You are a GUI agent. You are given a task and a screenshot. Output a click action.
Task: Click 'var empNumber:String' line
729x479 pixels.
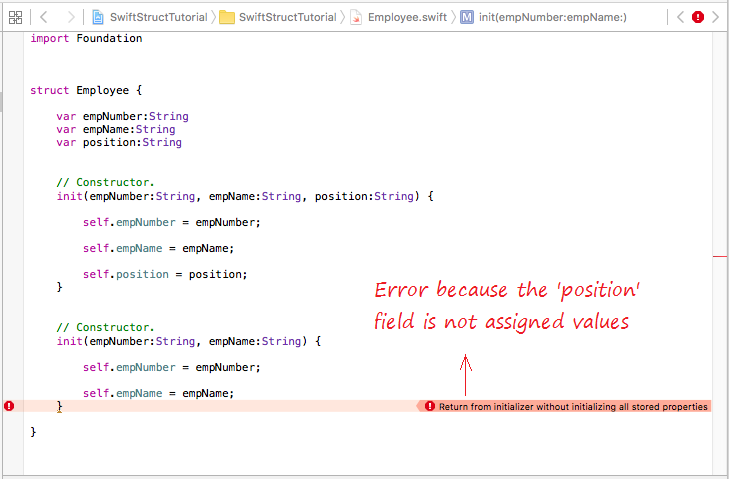123,116
